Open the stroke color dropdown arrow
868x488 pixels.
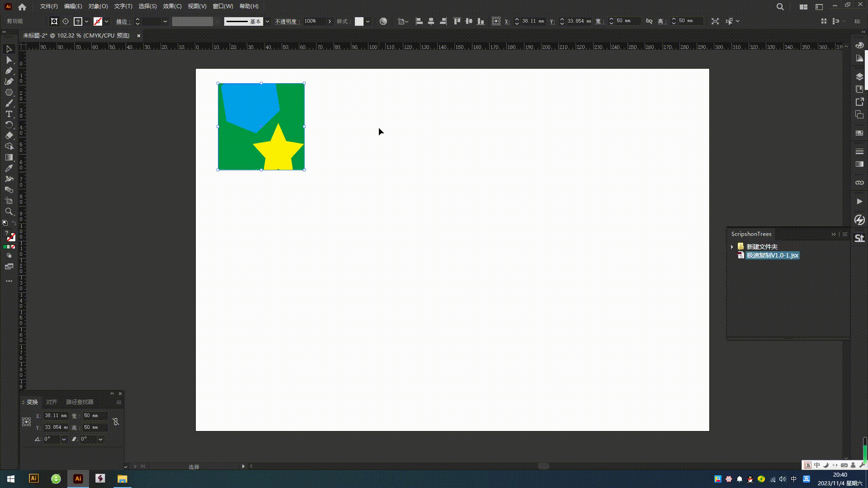[x=106, y=21]
